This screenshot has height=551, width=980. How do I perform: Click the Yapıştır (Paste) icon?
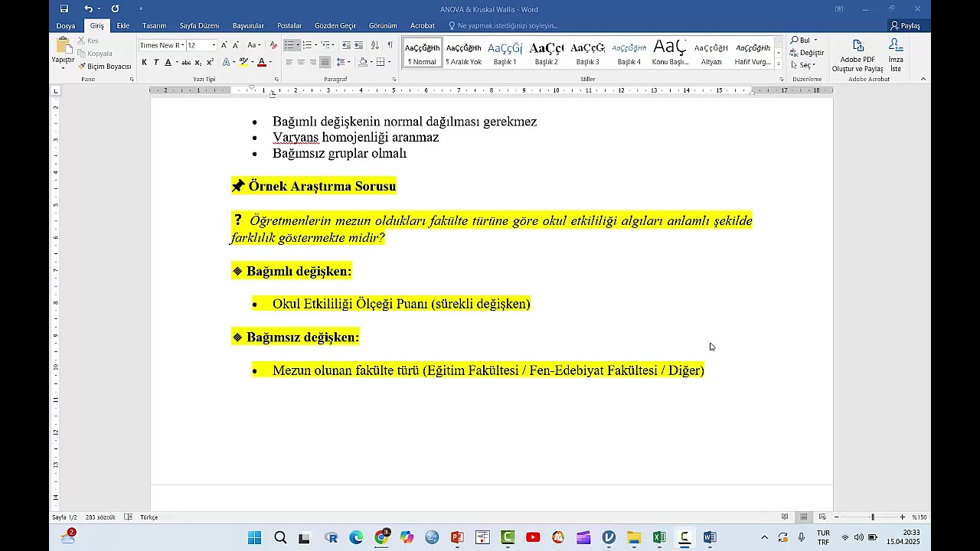click(x=63, y=47)
